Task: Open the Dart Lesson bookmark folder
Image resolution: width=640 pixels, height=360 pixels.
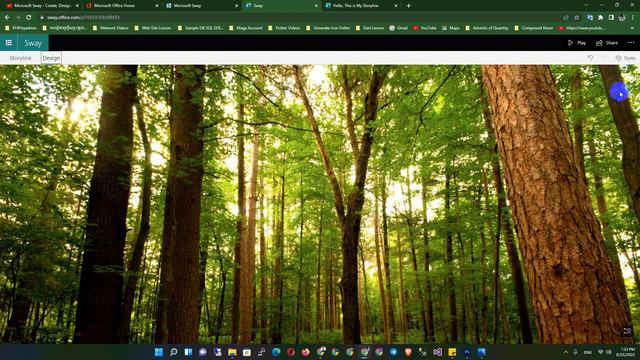Action: (370, 28)
